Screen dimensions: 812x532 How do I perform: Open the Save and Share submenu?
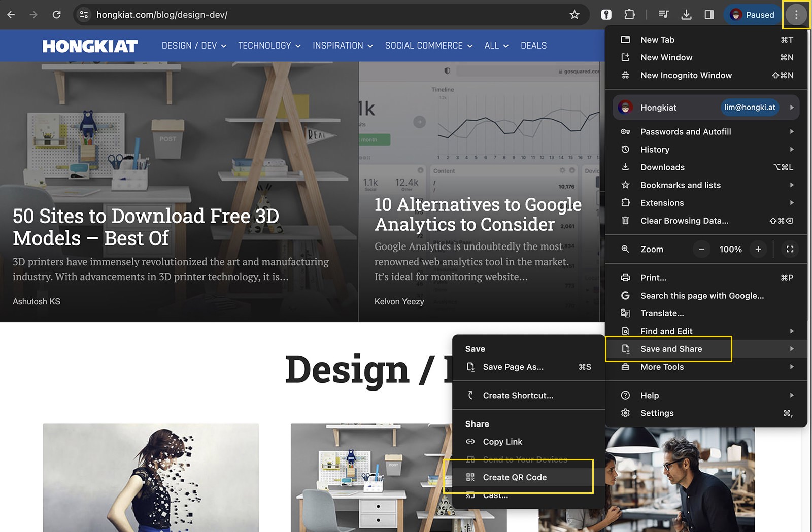[x=706, y=349]
